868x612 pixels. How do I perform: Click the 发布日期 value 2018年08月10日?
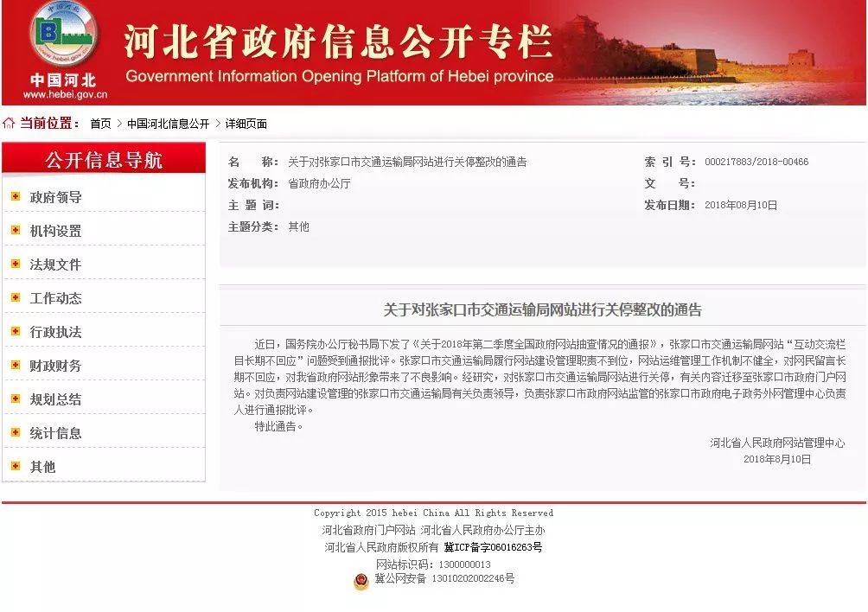[x=741, y=205]
